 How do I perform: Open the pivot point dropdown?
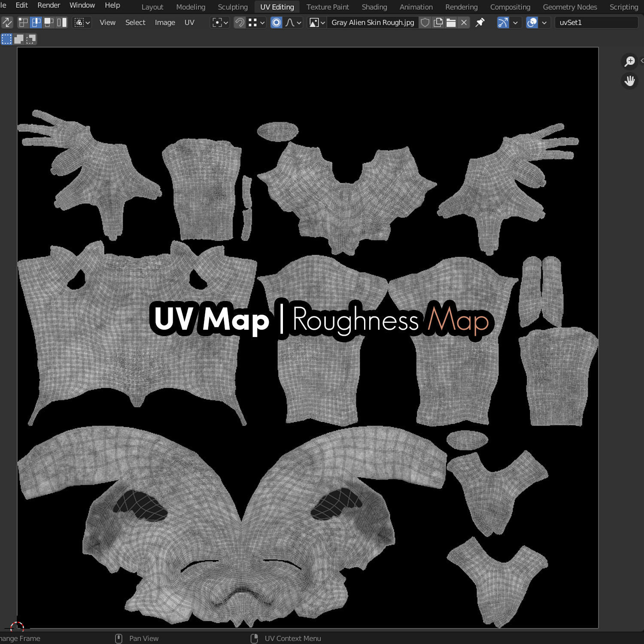pos(221,22)
